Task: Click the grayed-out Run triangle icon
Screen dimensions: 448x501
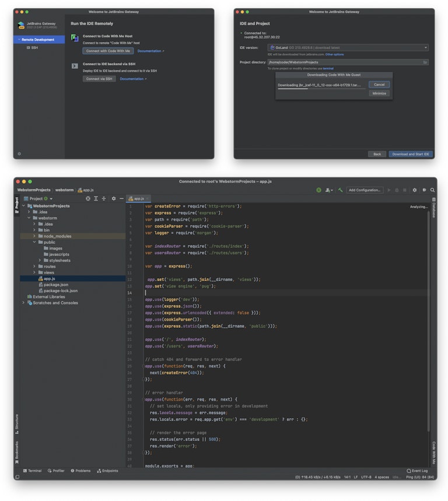Action: point(389,190)
